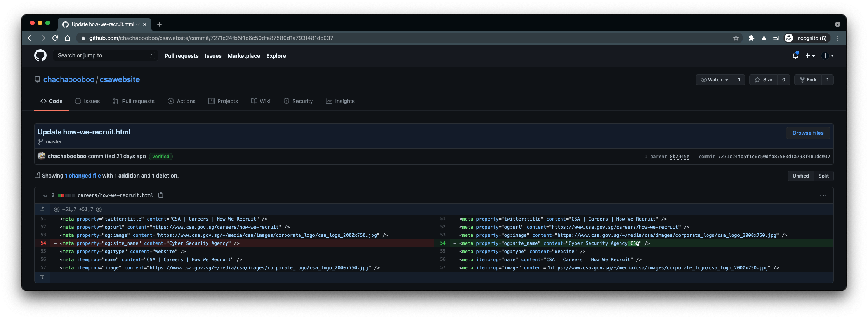Reload the current page
The image size is (868, 319).
click(x=55, y=38)
